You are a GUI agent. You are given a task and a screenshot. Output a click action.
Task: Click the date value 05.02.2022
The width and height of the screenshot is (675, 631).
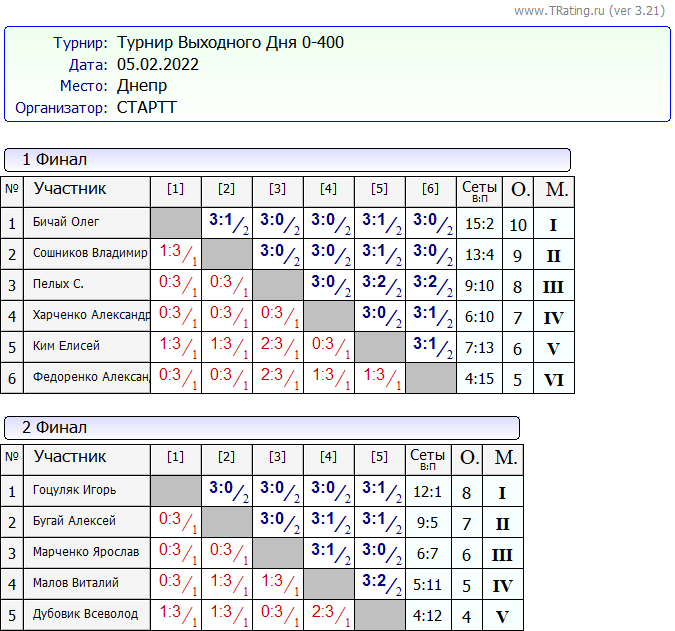[158, 65]
